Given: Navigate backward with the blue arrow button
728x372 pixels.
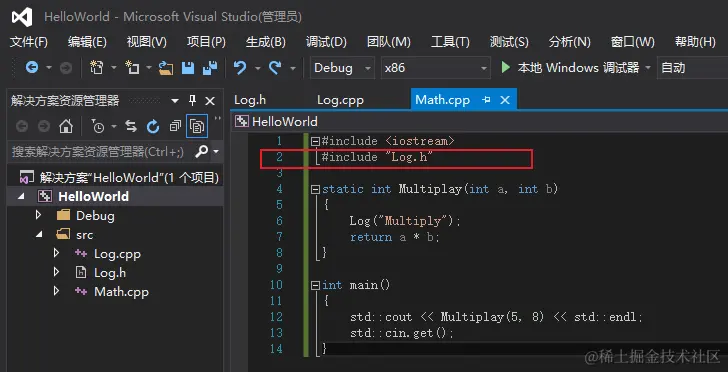Looking at the screenshot, I should coord(32,68).
